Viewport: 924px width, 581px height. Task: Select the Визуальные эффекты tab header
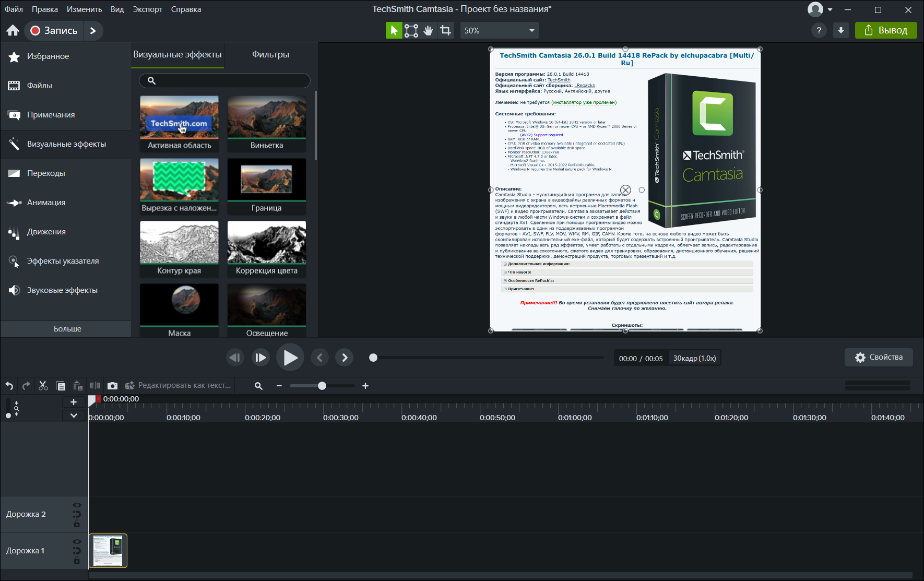click(177, 55)
